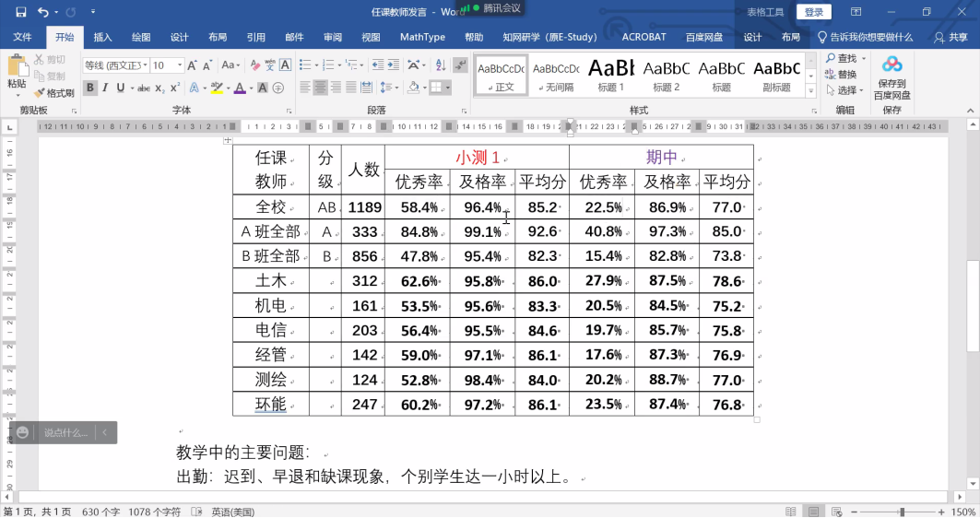Click the Sort (A-Z) icon
Screen dimensions: 980x518
(x=440, y=65)
